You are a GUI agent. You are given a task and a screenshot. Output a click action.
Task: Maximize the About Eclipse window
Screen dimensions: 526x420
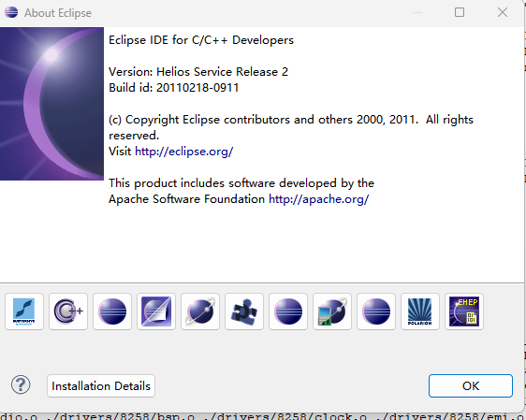(460, 12)
